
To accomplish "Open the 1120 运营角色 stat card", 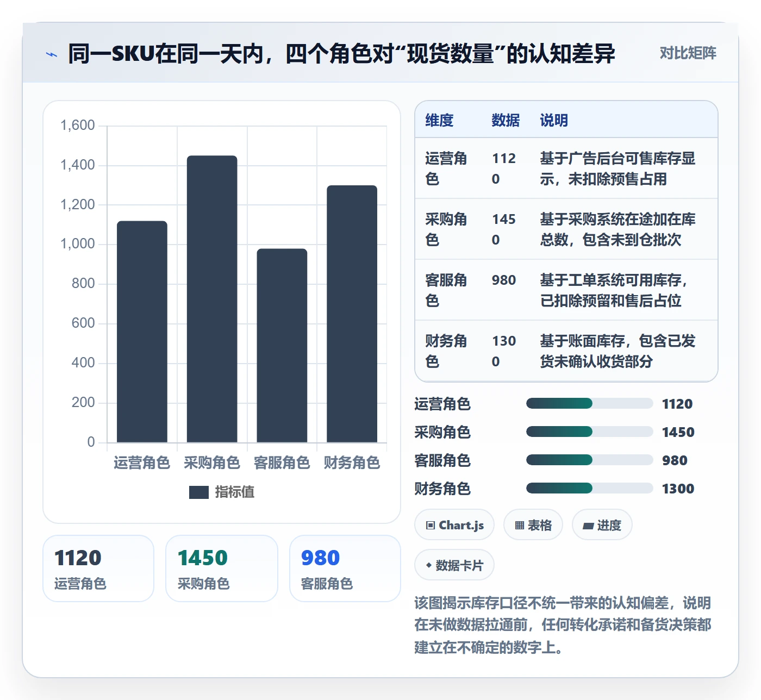I will pos(98,568).
